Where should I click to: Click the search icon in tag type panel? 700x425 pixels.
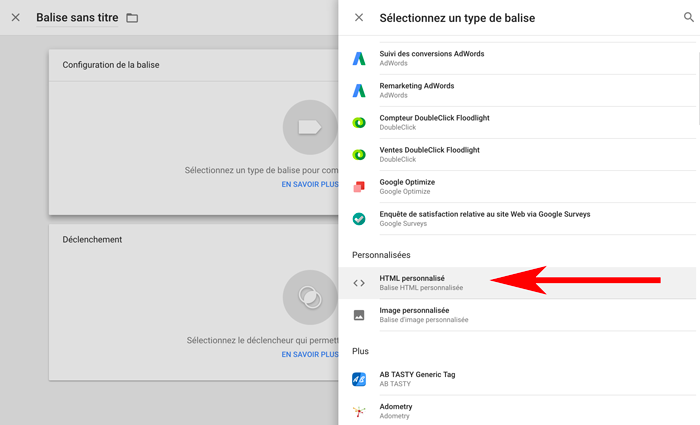coord(688,18)
